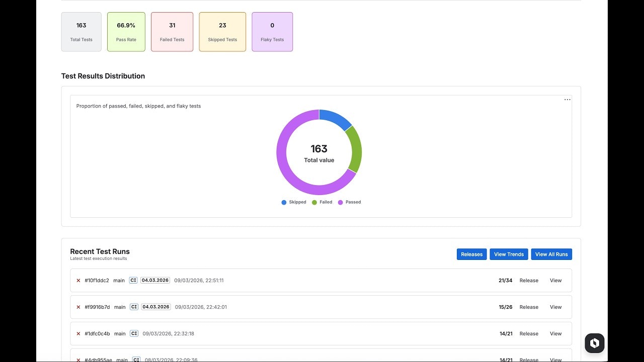Click the Test Results Distribution heading

coord(103,76)
